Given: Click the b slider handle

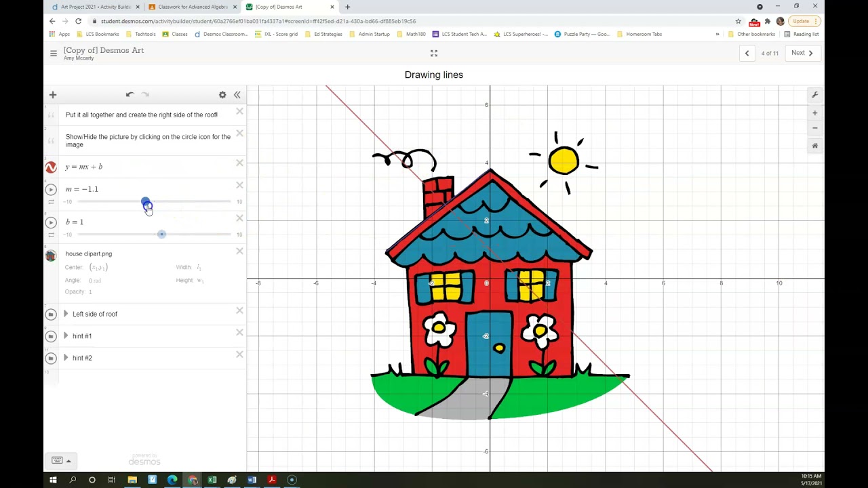Looking at the screenshot, I should pyautogui.click(x=161, y=234).
